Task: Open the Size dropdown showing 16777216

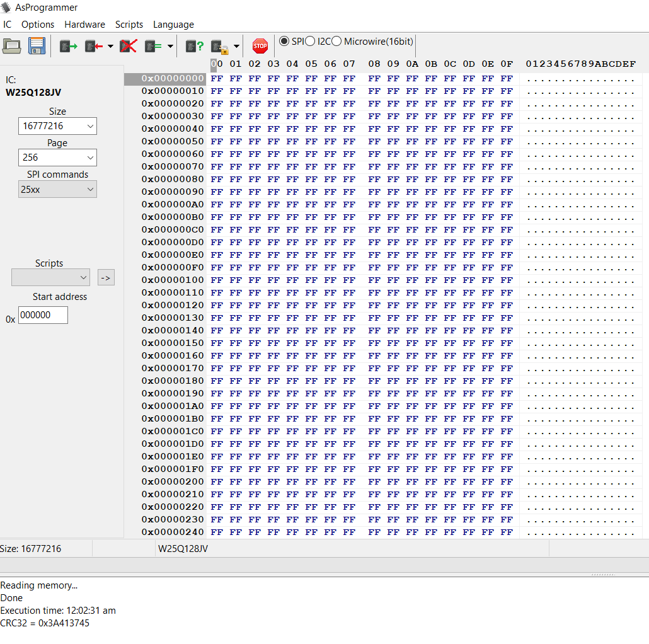Action: (57, 126)
